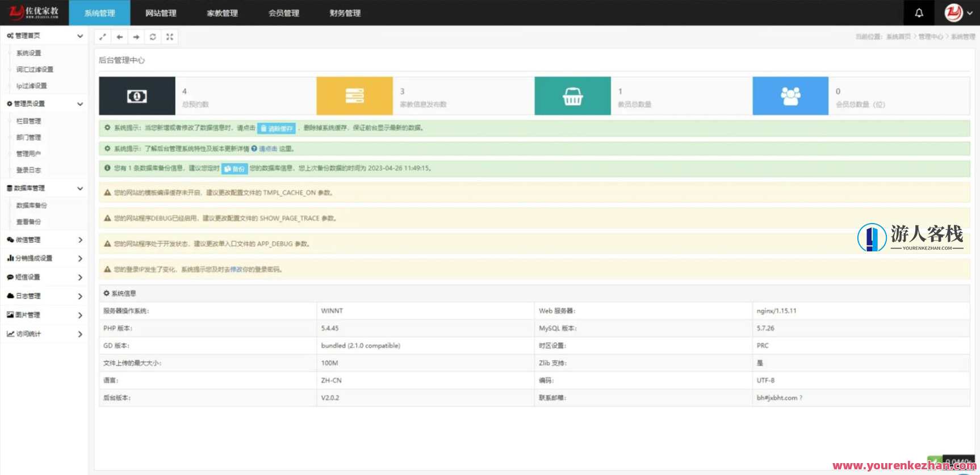The height and width of the screenshot is (475, 980).
Task: Open 数据库备份 in the sidebar
Action: [31, 205]
